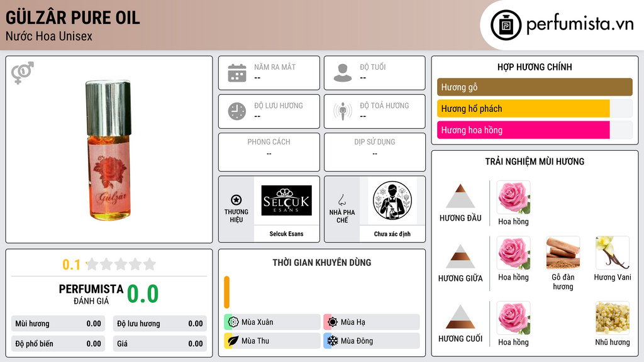The width and height of the screenshot is (644, 362).
Task: Click the Hương Đầu pyramid icon
Action: (460, 196)
